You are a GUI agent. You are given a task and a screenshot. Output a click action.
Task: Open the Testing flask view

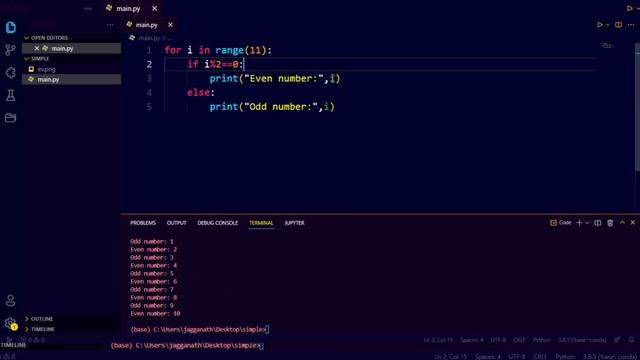[11, 95]
